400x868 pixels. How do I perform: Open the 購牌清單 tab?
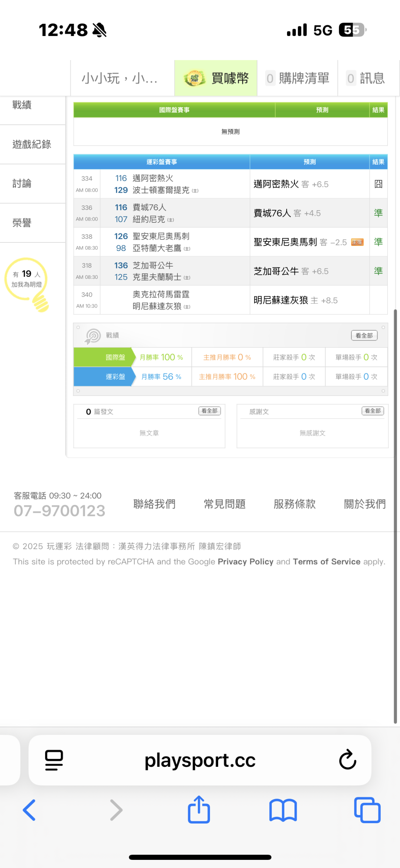(298, 78)
